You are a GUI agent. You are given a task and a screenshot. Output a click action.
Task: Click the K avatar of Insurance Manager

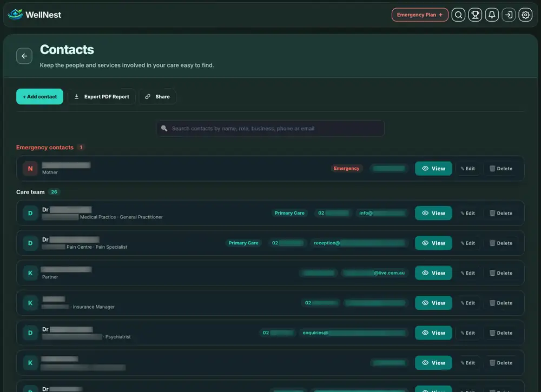pyautogui.click(x=30, y=303)
